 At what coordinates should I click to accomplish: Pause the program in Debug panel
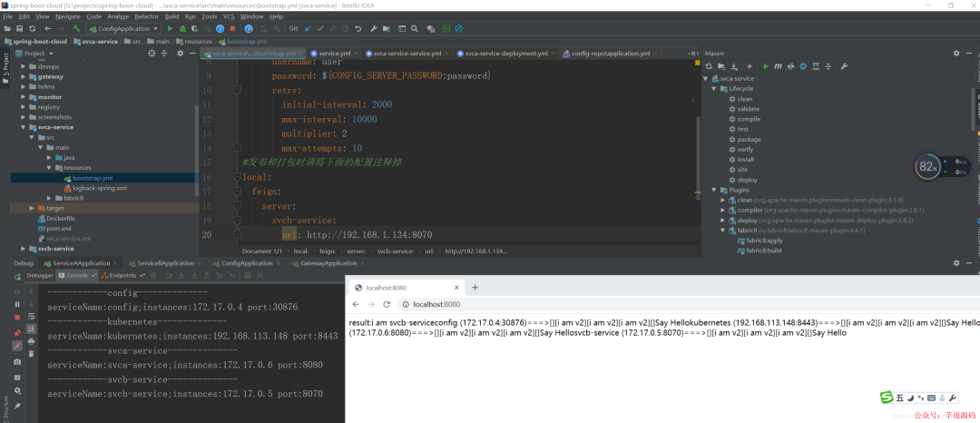(x=17, y=304)
